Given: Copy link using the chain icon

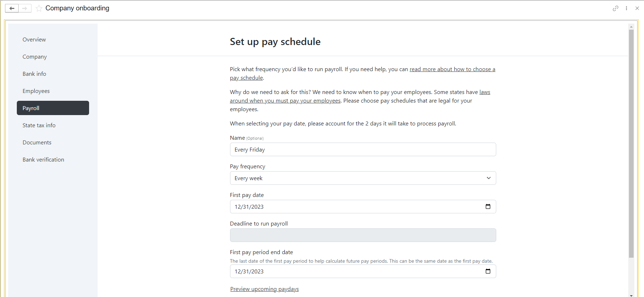Looking at the screenshot, I should [x=615, y=8].
